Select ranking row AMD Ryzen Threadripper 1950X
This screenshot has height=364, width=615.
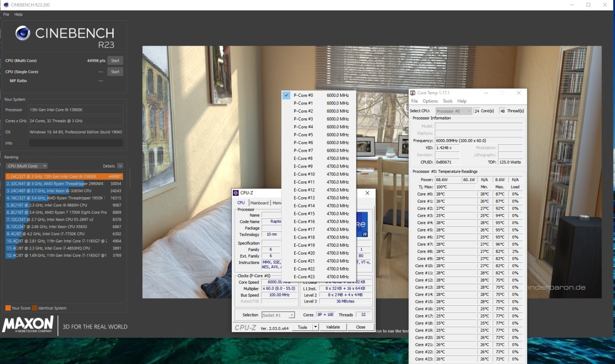click(64, 198)
